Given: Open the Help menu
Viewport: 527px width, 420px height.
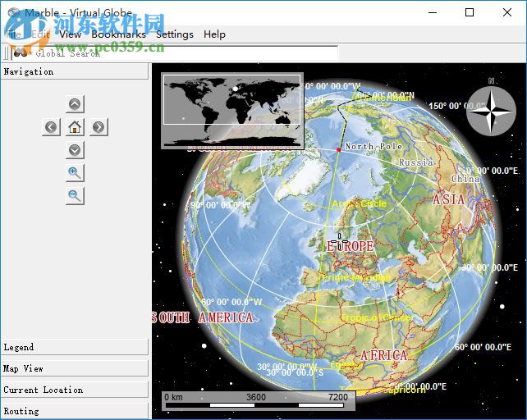Looking at the screenshot, I should (x=214, y=34).
